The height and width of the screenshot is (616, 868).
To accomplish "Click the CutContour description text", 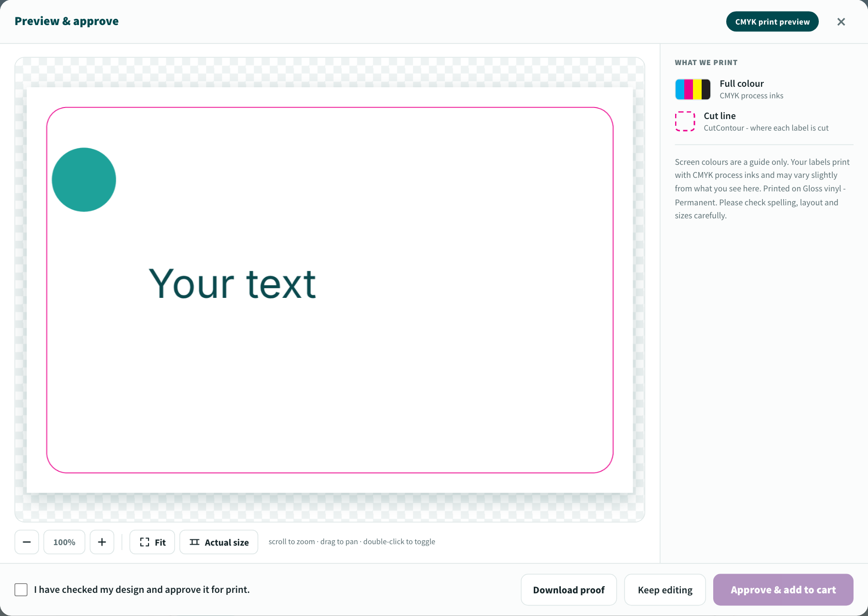I will (x=766, y=128).
